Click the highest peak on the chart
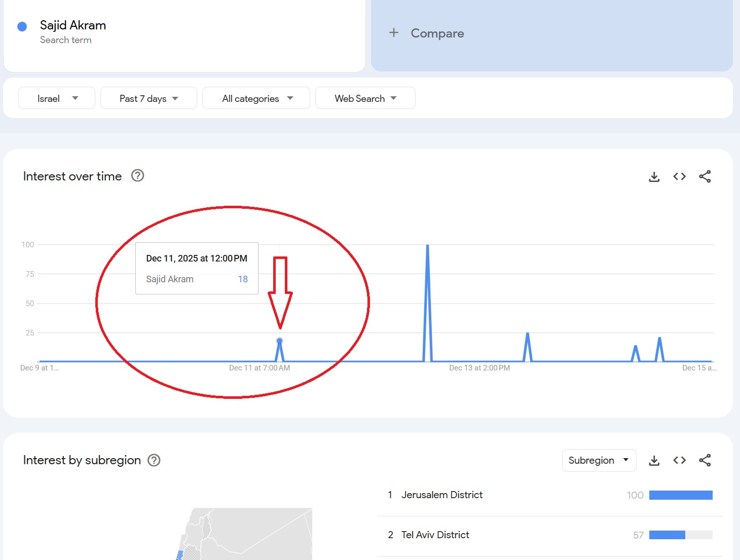Screen dimensions: 740x560 click(428, 246)
